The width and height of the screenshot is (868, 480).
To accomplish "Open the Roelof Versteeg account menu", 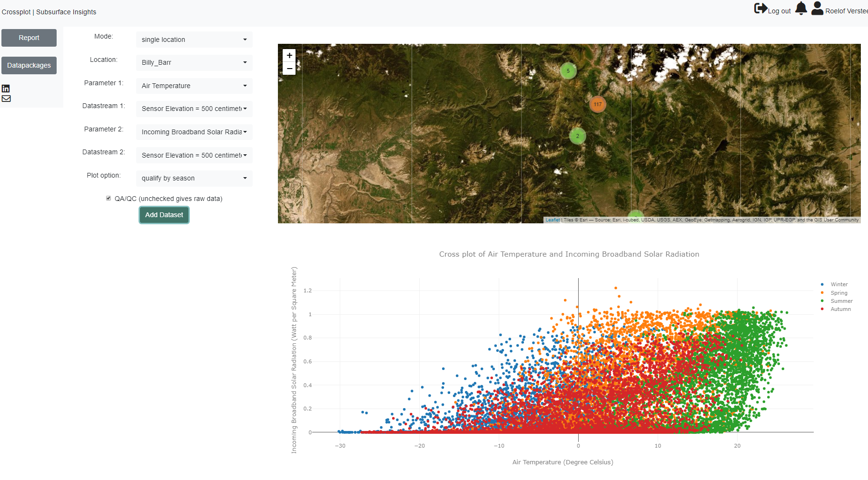I will coord(847,10).
